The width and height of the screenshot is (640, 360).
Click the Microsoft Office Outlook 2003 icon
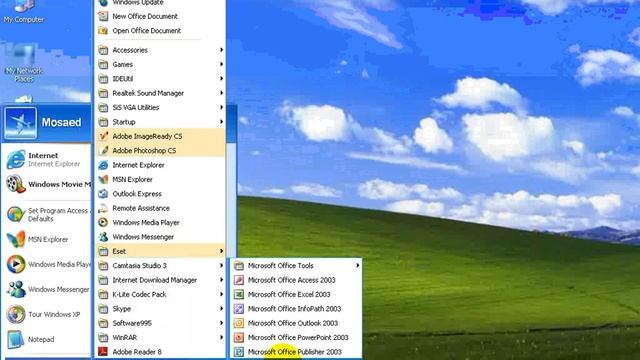click(239, 323)
